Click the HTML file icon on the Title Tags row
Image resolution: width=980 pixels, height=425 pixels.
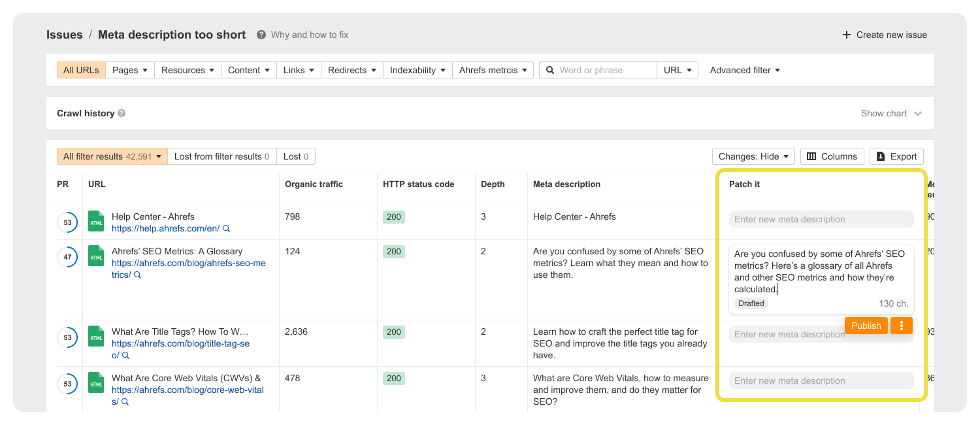95,336
